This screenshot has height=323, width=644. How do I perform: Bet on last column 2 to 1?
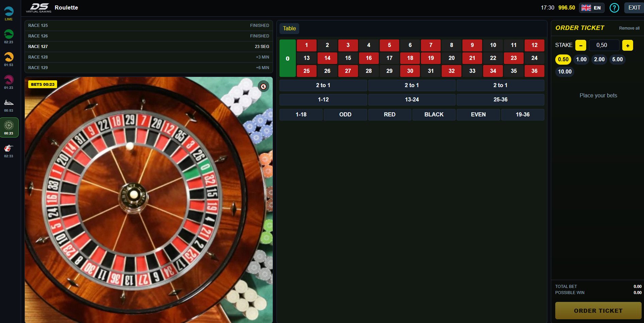pos(501,85)
